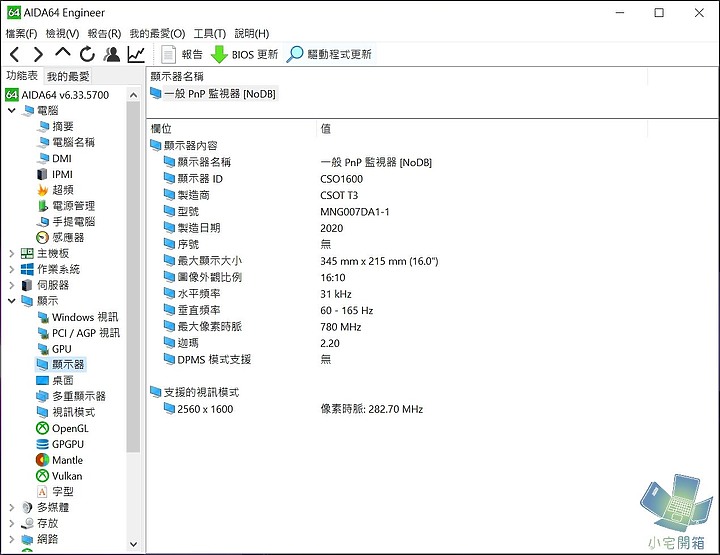The image size is (720, 555).
Task: Select the DMI tree item
Action: click(x=55, y=158)
